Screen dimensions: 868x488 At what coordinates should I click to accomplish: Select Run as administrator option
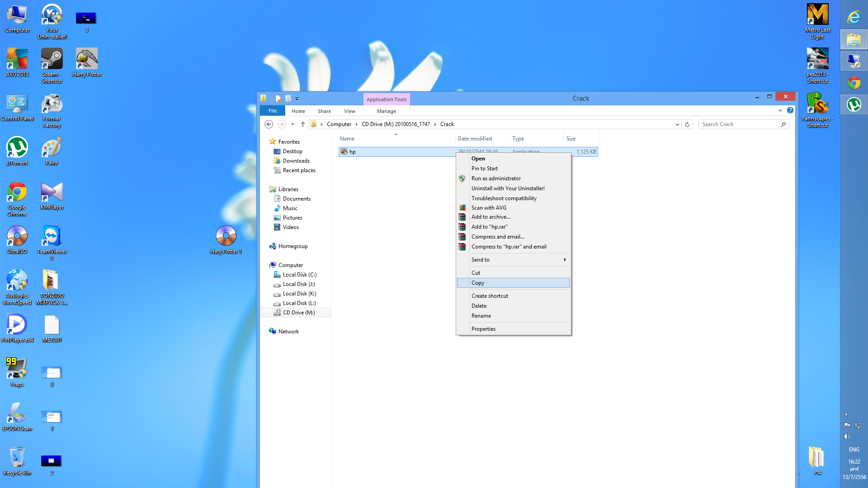click(496, 178)
